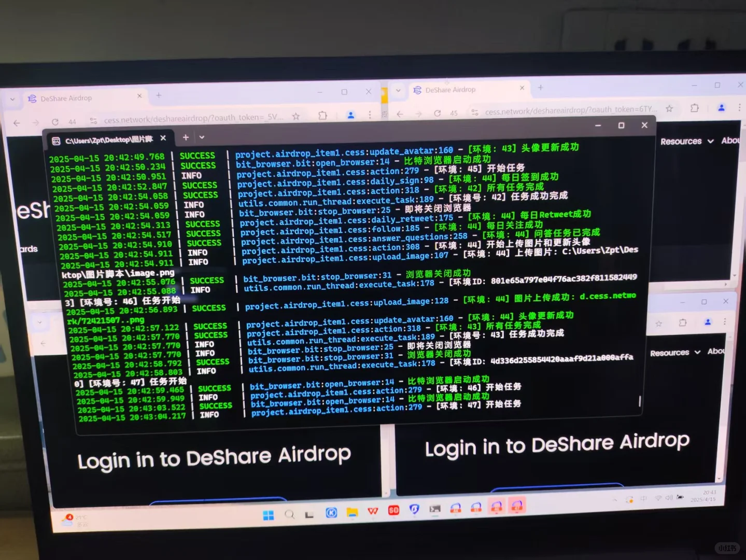The image size is (746, 560).
Task: Mute audio via the speaker tray icon
Action: [670, 498]
